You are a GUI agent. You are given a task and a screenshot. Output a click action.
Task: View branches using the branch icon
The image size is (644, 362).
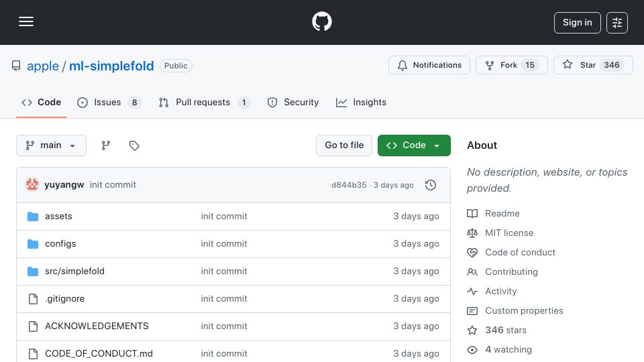tap(106, 145)
